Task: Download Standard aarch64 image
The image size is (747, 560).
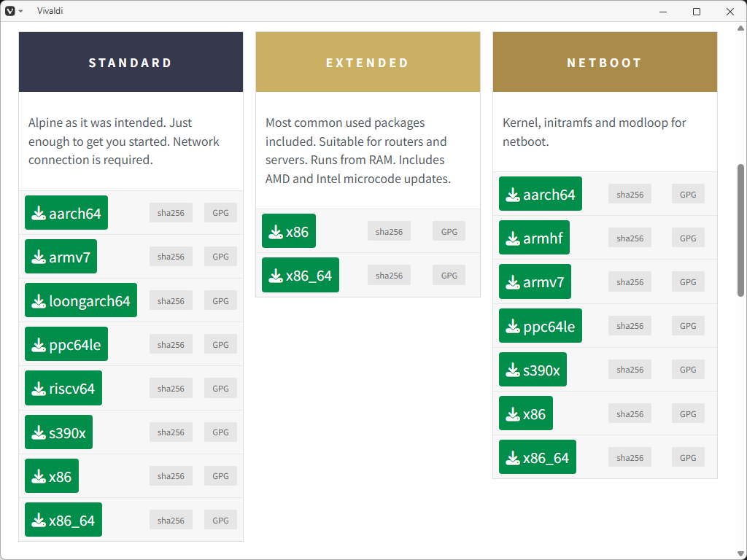Action: point(66,213)
